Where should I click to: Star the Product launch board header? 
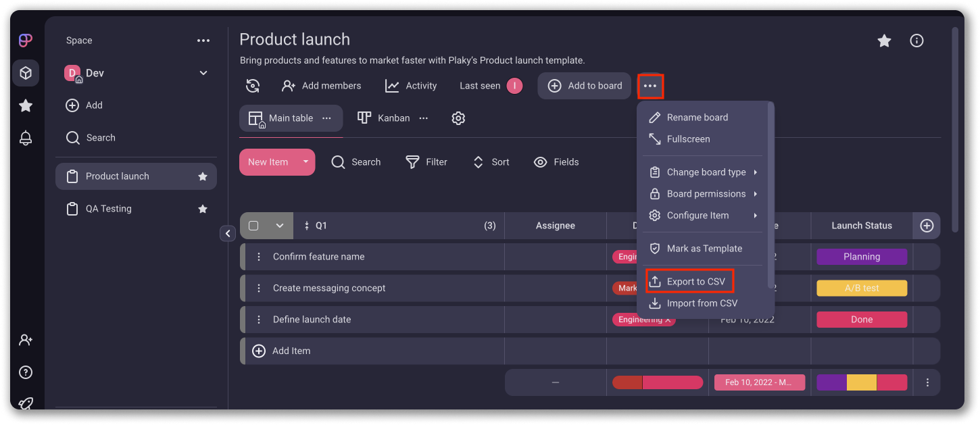[884, 41]
